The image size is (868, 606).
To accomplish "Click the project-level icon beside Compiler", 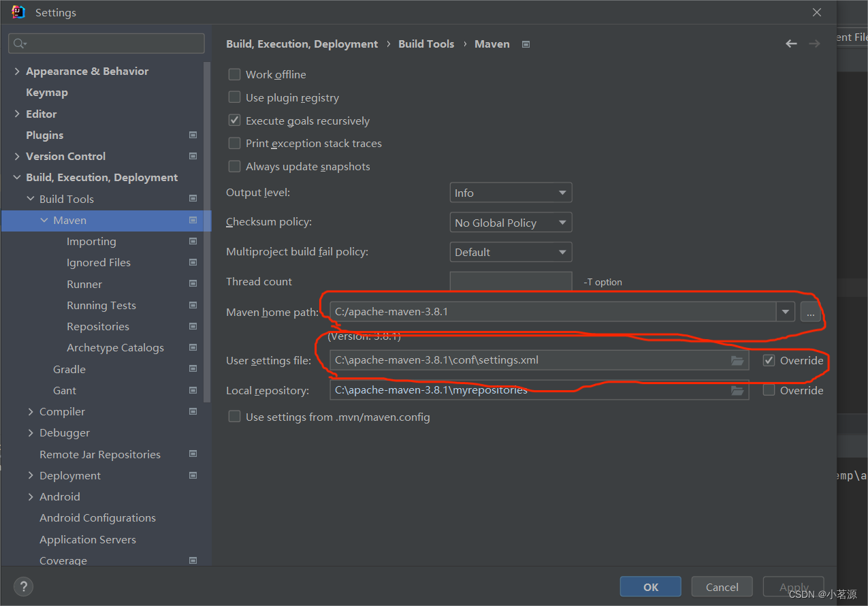I will click(x=193, y=411).
